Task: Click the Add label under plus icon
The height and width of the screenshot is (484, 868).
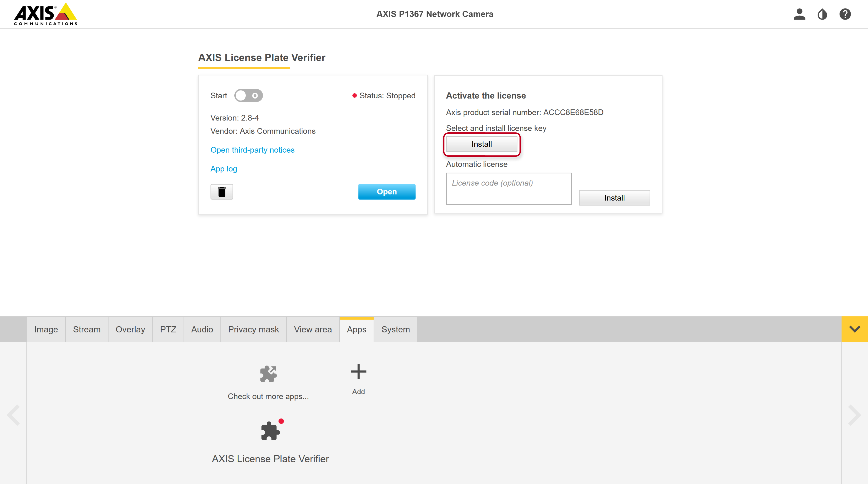Action: point(358,392)
